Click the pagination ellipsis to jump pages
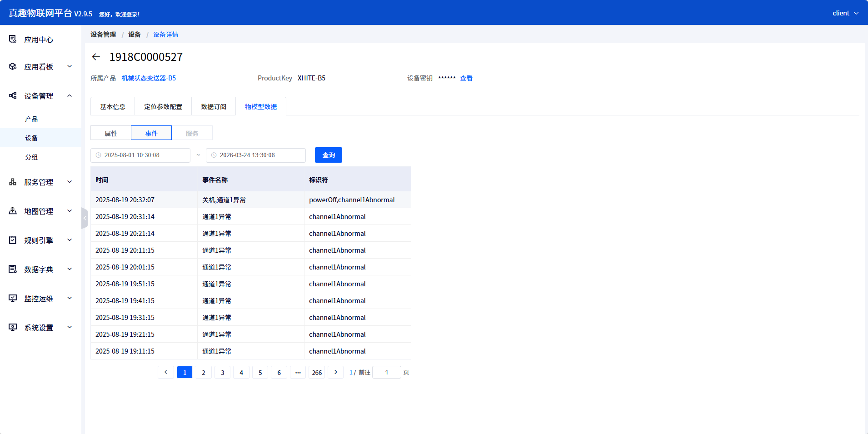 [298, 372]
